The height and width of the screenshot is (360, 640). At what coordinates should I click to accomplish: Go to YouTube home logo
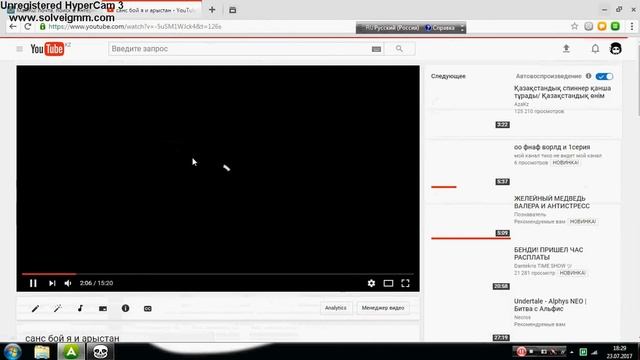(48, 49)
